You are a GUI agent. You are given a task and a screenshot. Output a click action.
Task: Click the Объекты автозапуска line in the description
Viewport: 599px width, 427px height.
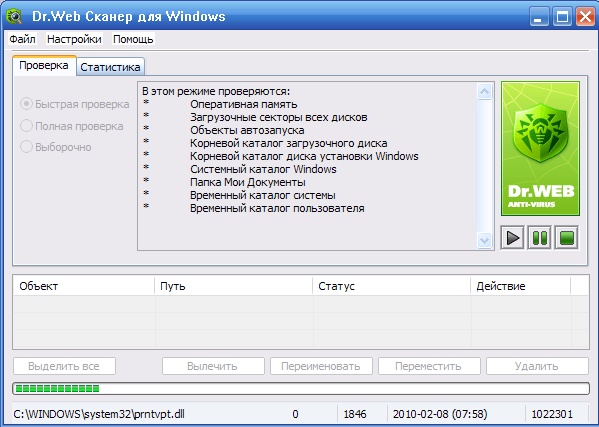coord(247,130)
